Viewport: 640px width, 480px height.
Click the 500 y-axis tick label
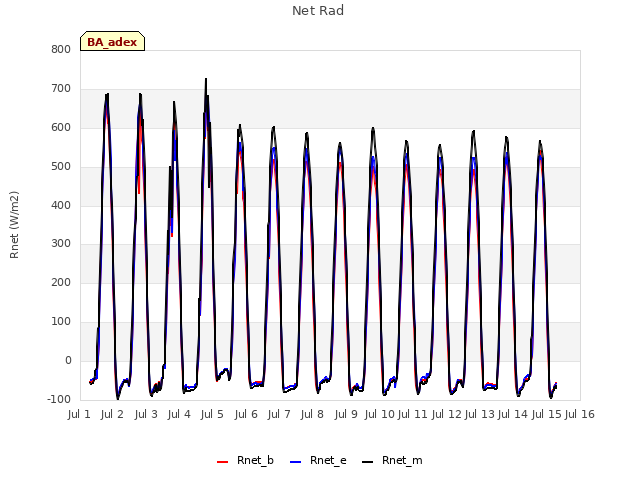pyautogui.click(x=61, y=167)
